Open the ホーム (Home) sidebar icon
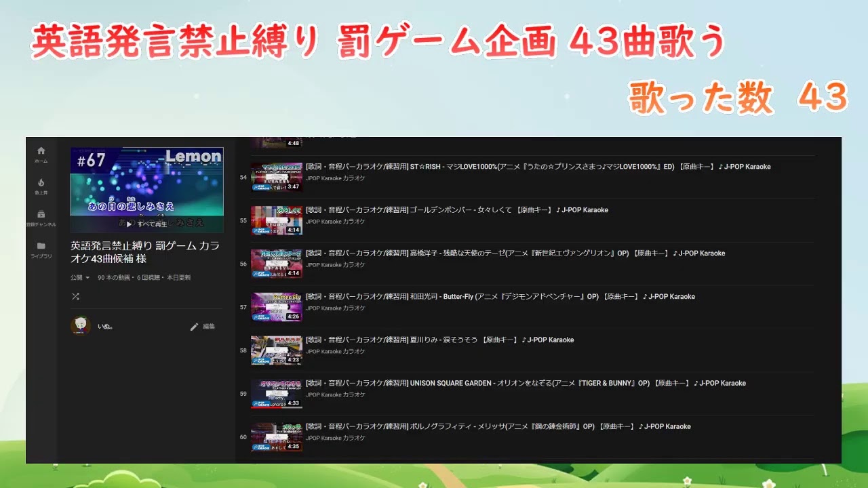Viewport: 868px width, 488px height. pos(41,155)
